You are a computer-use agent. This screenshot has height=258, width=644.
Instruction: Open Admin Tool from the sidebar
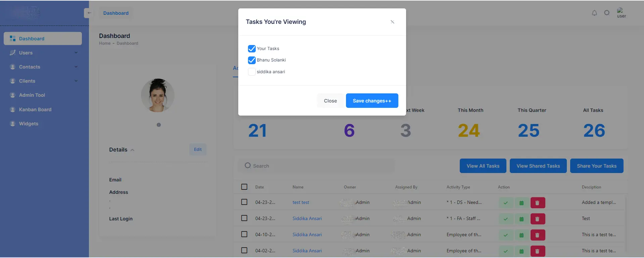click(32, 95)
